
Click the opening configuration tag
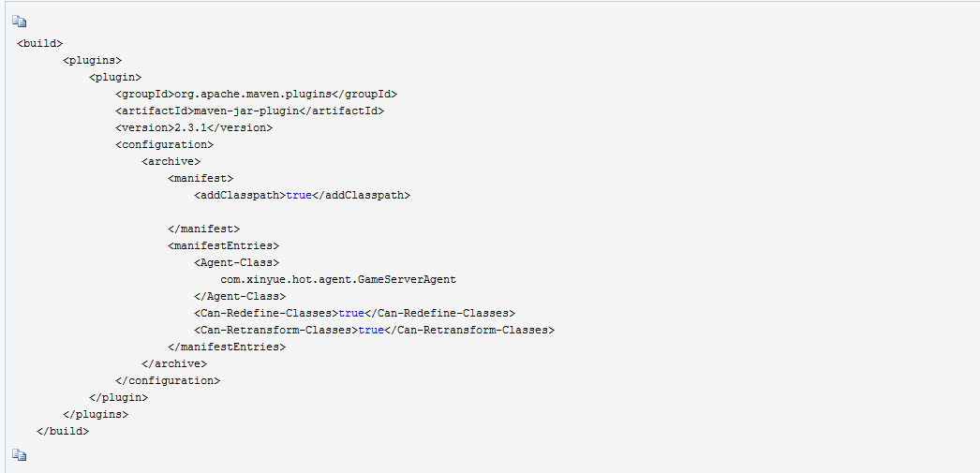pyautogui.click(x=164, y=145)
